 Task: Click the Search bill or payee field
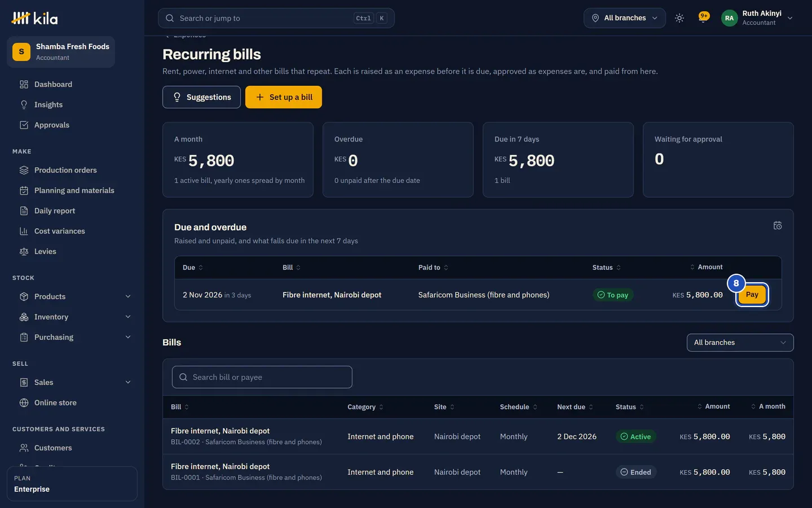(262, 377)
